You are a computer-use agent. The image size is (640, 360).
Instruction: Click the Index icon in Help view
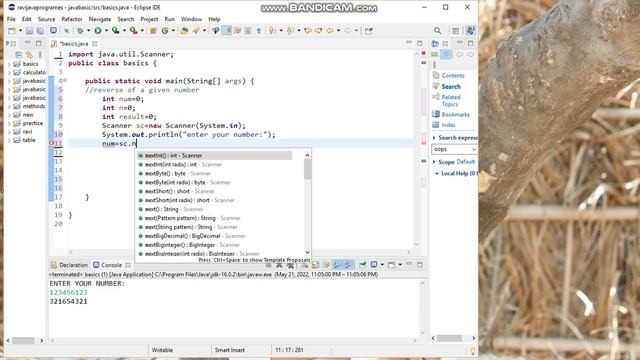[x=436, y=125]
